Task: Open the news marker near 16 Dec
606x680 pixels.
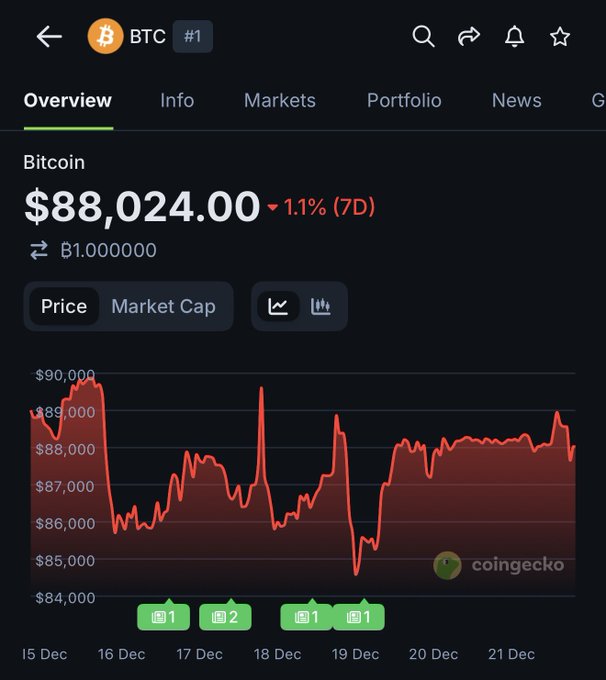Action: [x=163, y=617]
